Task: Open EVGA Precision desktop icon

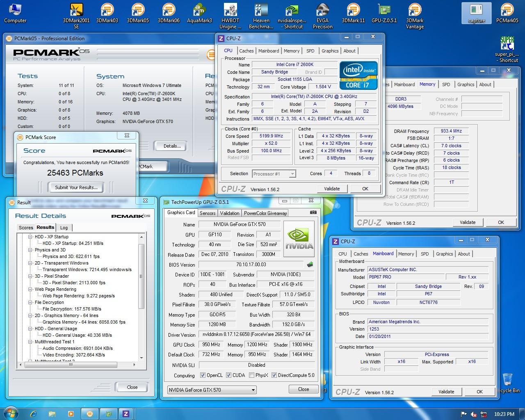Action: 322,16
